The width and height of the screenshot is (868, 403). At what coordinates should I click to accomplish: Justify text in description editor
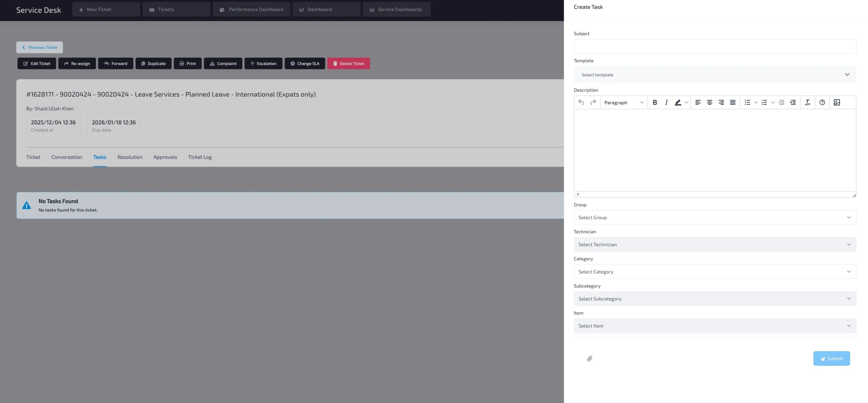(733, 102)
